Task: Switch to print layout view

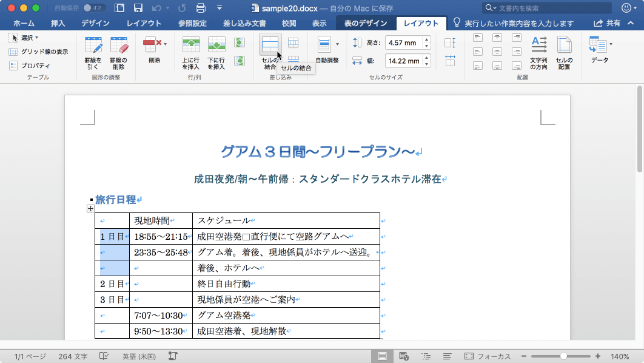Action: pyautogui.click(x=382, y=356)
